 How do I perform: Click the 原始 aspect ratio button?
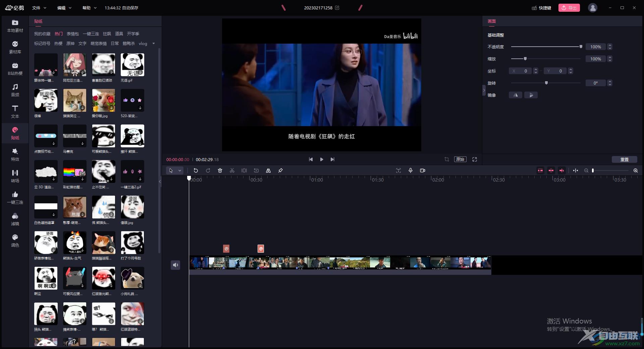click(x=460, y=159)
